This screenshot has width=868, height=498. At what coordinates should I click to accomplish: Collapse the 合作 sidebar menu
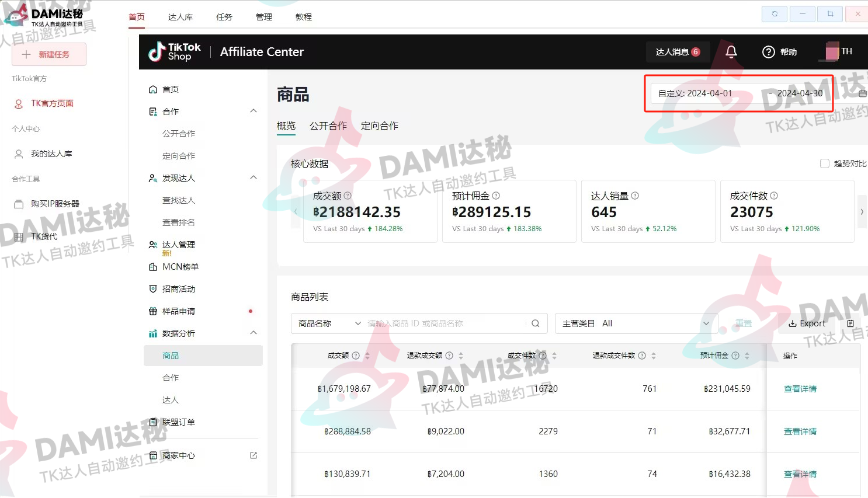(x=254, y=111)
